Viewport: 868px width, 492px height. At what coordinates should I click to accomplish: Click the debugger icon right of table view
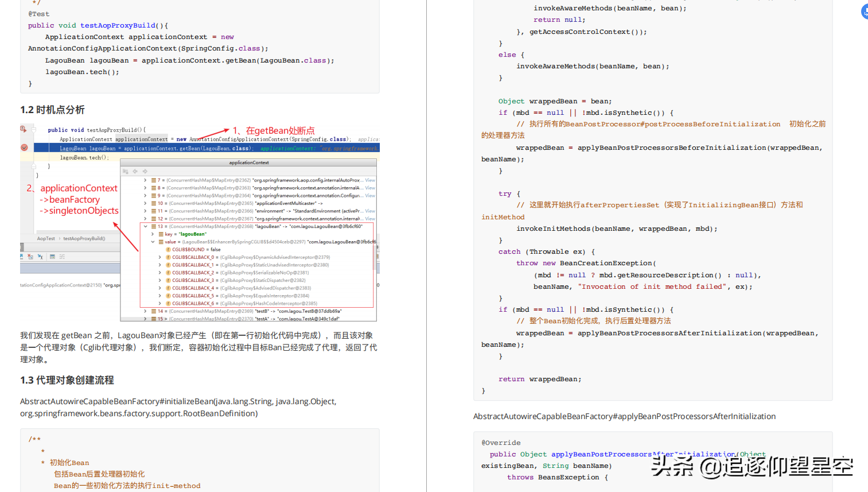(x=62, y=257)
